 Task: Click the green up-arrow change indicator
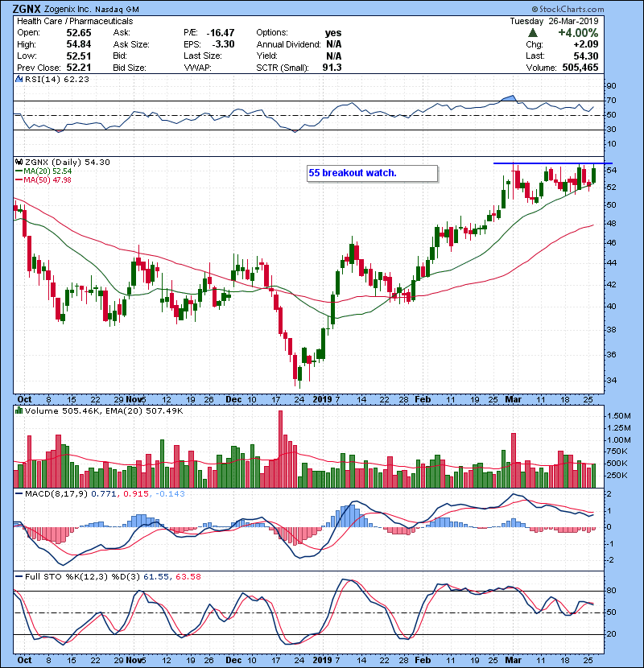tap(532, 33)
